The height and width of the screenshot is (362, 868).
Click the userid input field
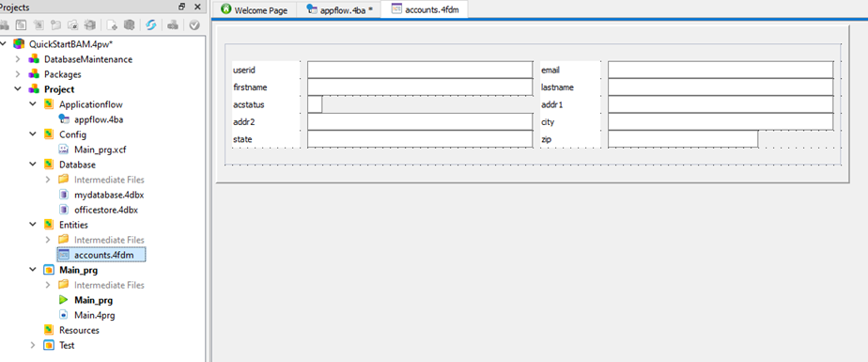[420, 70]
